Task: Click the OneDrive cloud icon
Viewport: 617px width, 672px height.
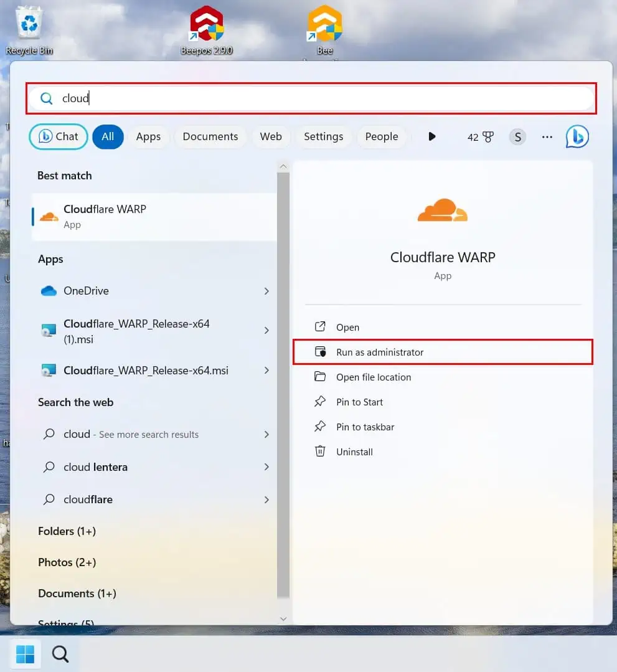Action: point(49,291)
